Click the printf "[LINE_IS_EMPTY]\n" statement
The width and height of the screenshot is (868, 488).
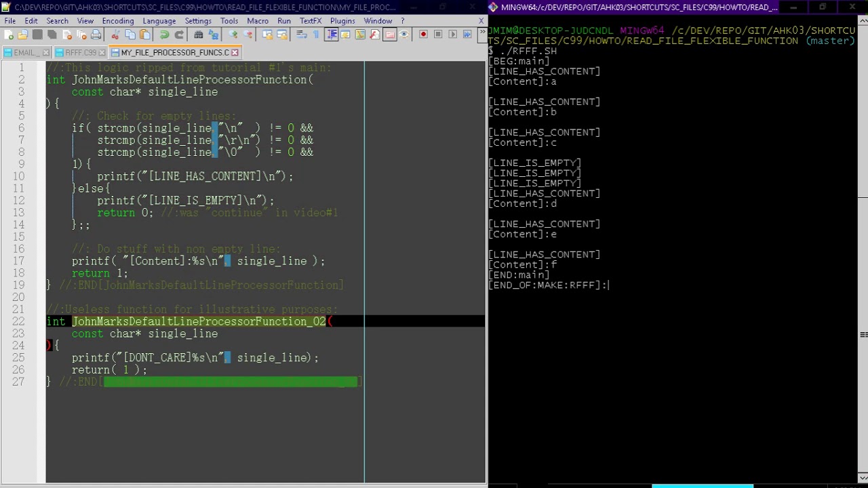point(186,201)
